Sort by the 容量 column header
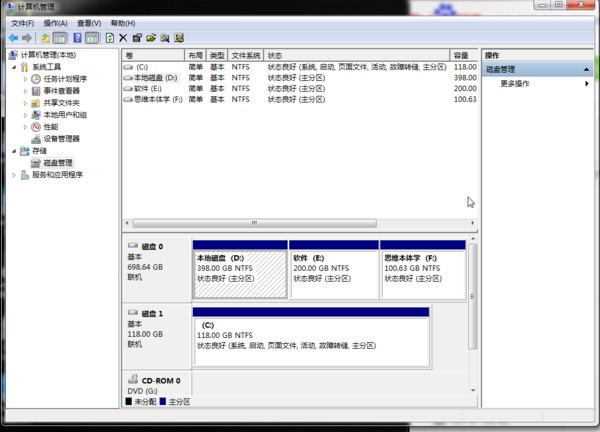The height and width of the screenshot is (432, 600). pyautogui.click(x=464, y=55)
